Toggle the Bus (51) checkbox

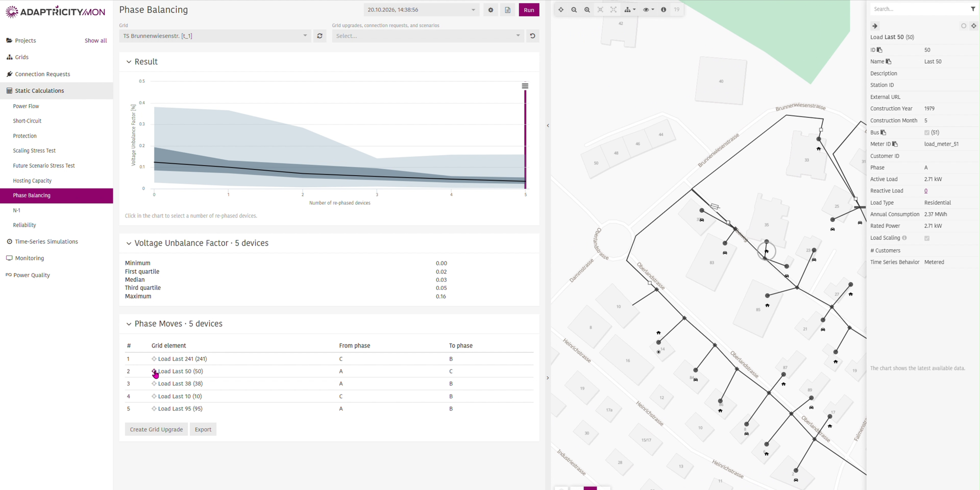(927, 133)
